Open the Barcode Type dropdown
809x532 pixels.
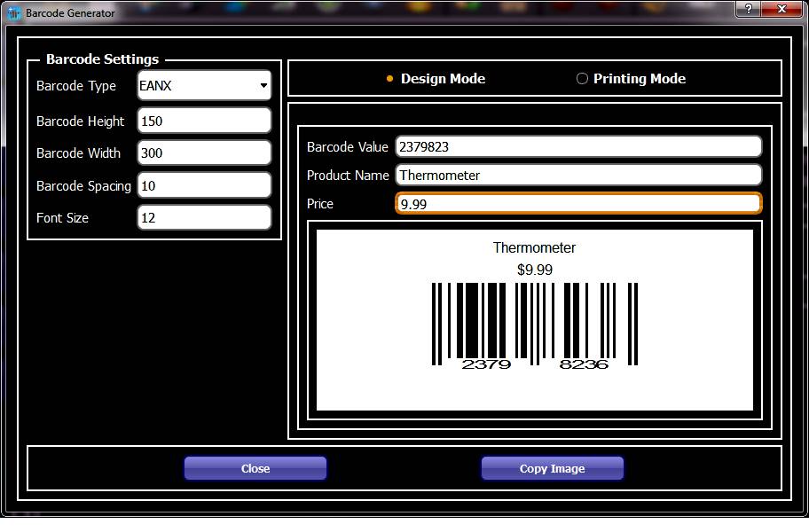[203, 85]
